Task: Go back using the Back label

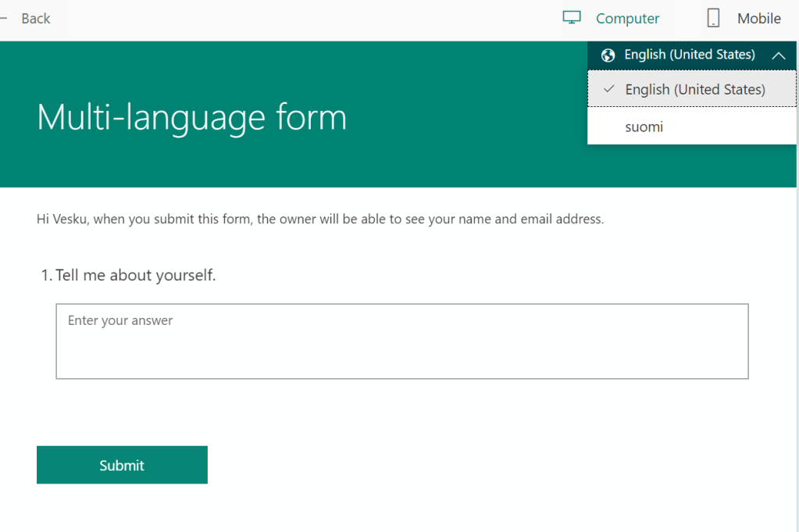Action: point(36,19)
